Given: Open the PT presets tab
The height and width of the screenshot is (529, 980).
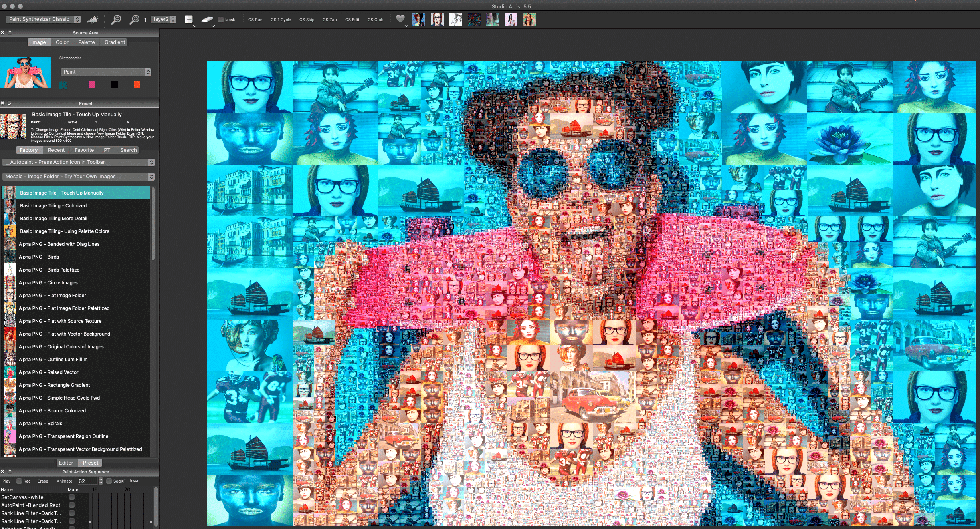Looking at the screenshot, I should pyautogui.click(x=107, y=150).
